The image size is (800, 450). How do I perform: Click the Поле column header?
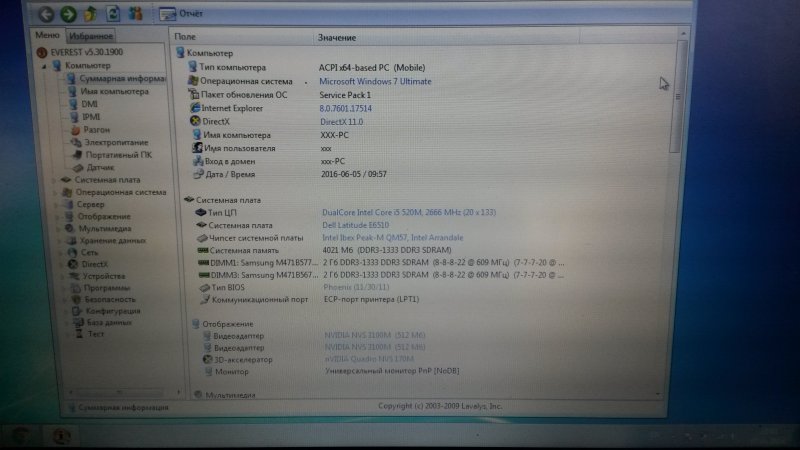click(186, 37)
